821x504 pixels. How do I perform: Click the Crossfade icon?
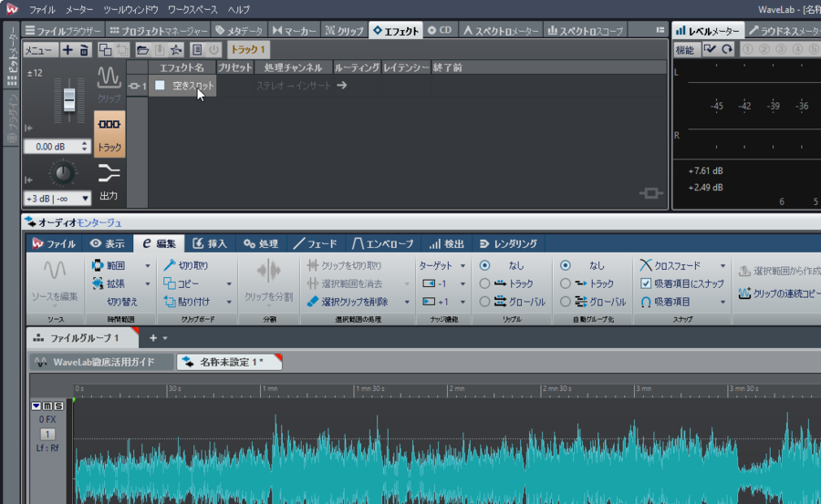pyautogui.click(x=646, y=265)
